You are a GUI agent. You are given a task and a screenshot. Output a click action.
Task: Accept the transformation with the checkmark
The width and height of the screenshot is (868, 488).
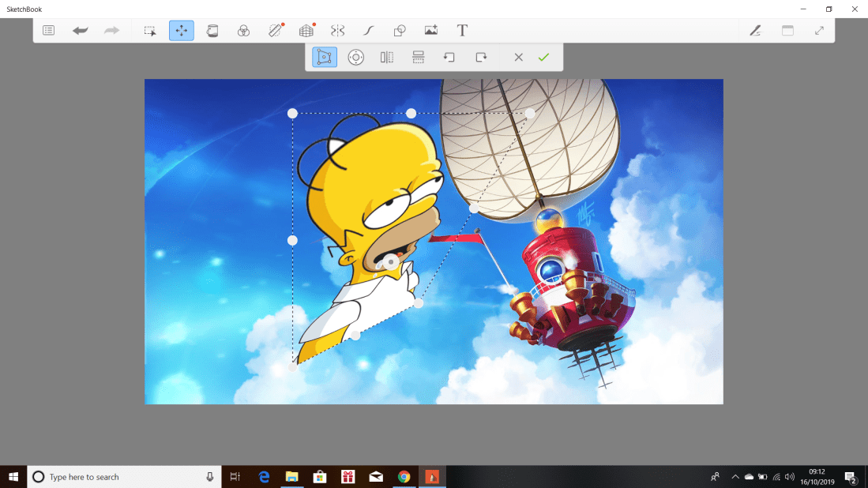[543, 57]
